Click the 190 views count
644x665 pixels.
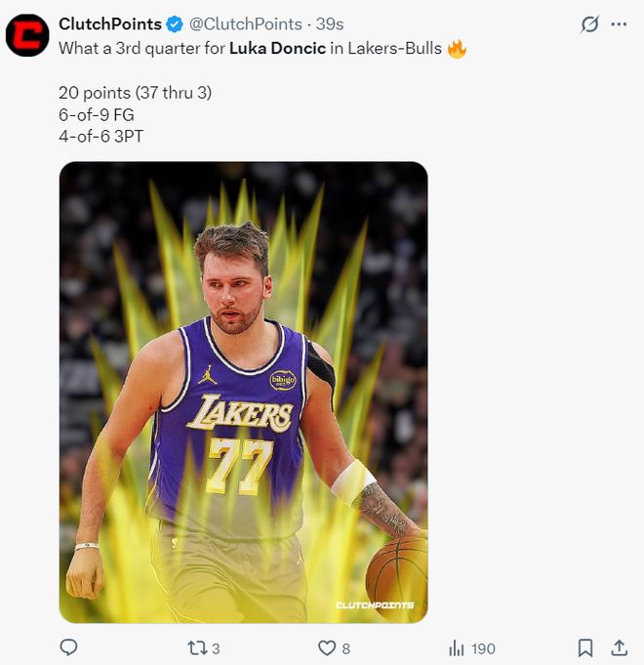[x=483, y=648]
